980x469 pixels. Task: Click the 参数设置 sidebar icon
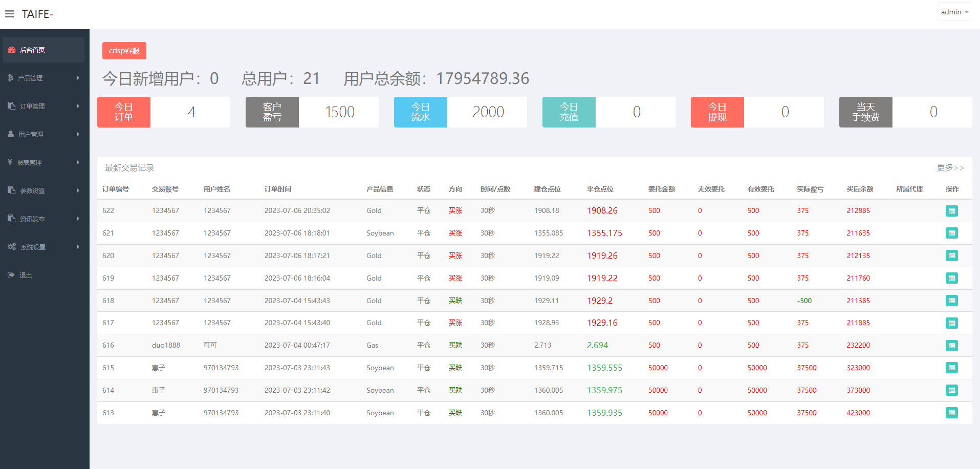pos(11,190)
